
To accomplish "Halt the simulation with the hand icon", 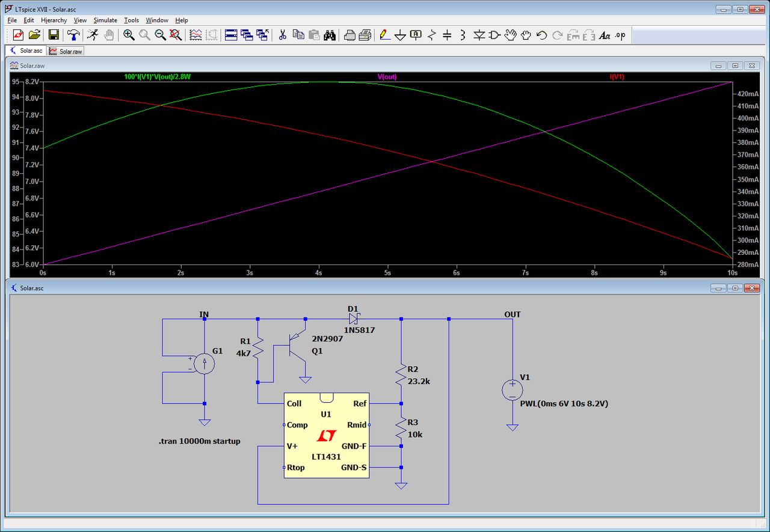I will click(x=109, y=35).
